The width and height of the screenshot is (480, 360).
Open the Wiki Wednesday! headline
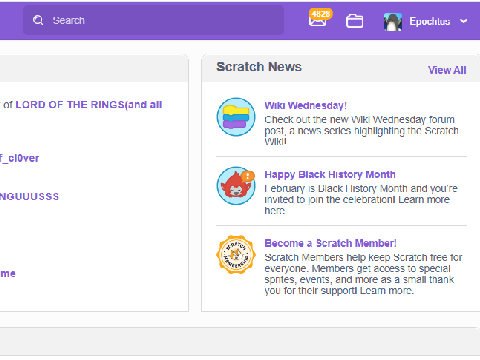pos(305,106)
